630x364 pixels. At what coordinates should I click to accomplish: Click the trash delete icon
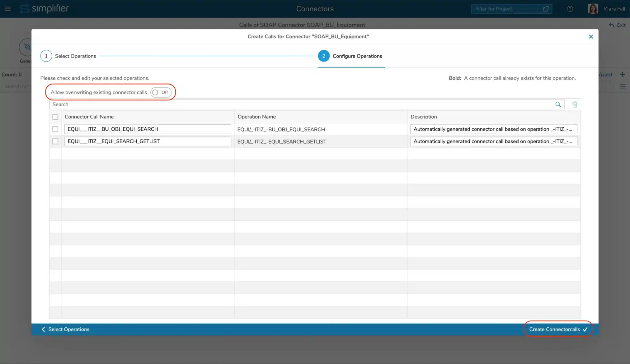[575, 104]
